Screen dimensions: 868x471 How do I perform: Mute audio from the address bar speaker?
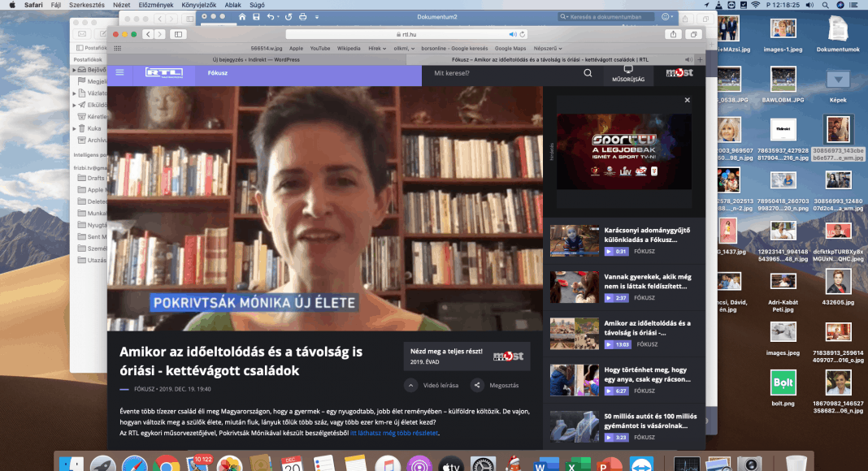(512, 34)
